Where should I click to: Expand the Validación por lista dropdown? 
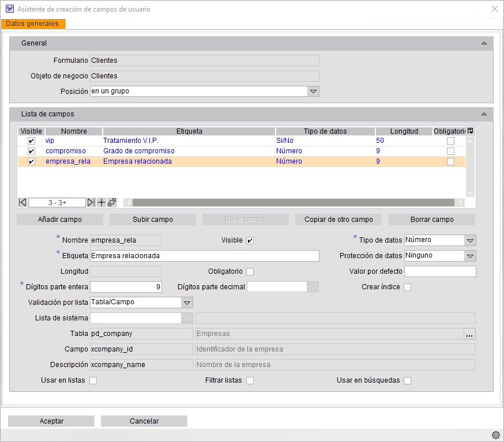186,302
